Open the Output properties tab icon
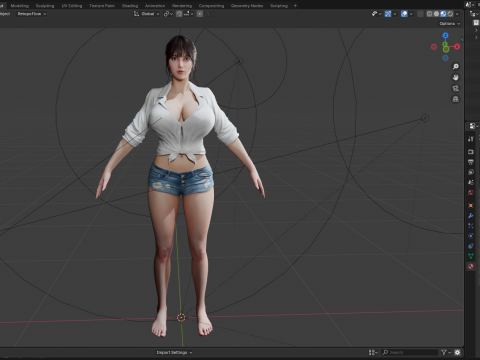 click(471, 162)
